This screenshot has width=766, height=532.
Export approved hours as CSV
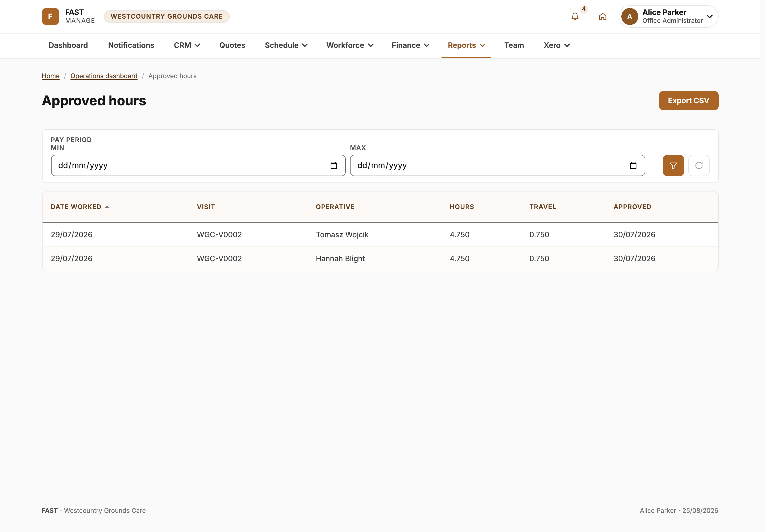[x=688, y=100]
